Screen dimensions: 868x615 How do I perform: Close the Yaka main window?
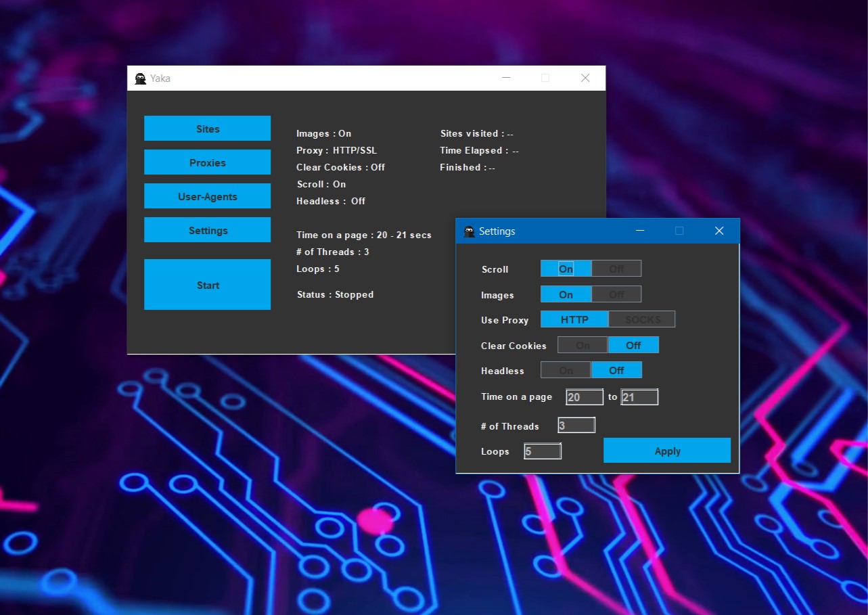click(585, 78)
